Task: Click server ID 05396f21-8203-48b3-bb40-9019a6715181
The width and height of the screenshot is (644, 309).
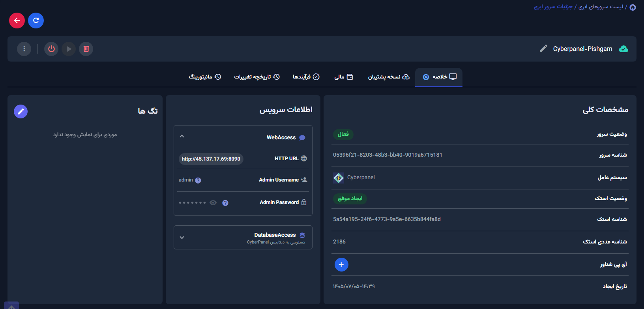Action: (x=388, y=155)
